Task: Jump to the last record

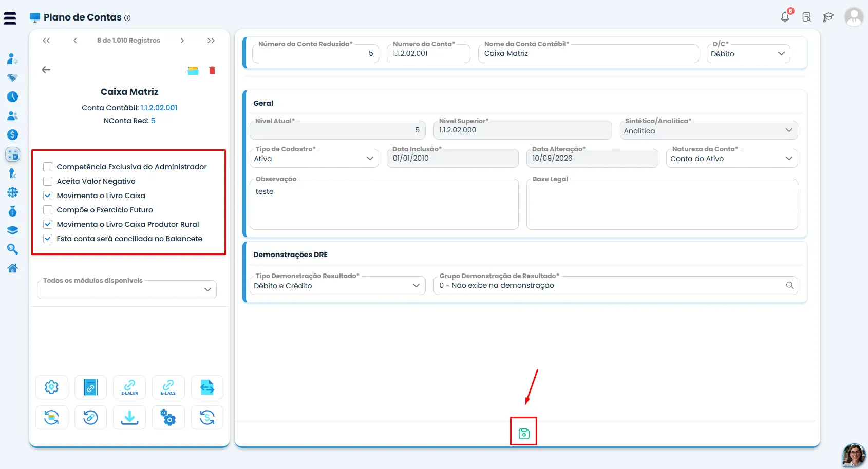Action: pos(211,41)
